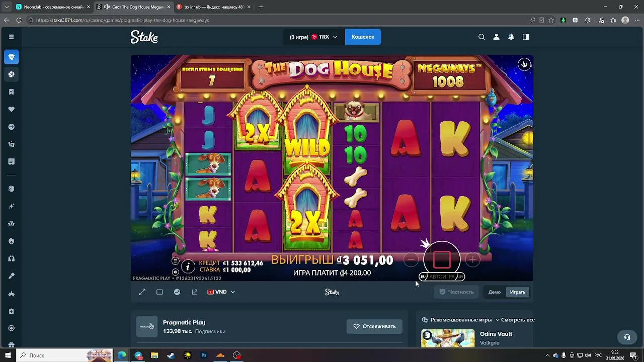Switch to Играть real-play mode
Viewport: 644px width, 362px height.
click(x=517, y=292)
